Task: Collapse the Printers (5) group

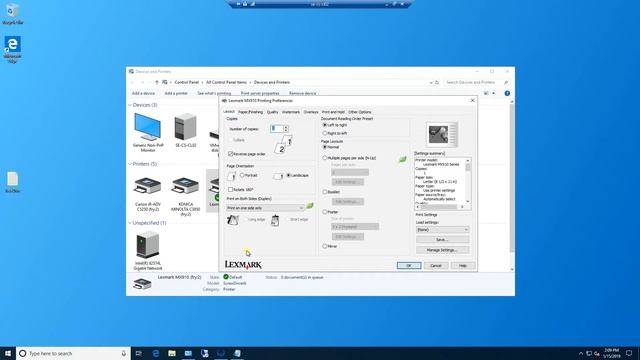Action: tap(130, 164)
